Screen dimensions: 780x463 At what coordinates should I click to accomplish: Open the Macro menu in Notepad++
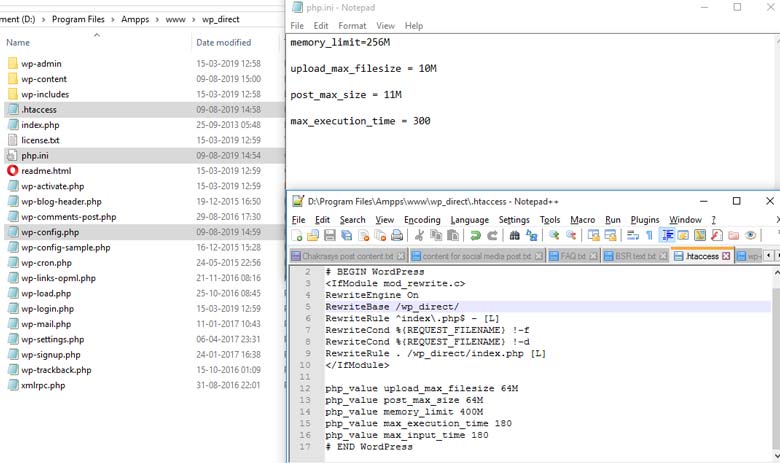pos(582,220)
